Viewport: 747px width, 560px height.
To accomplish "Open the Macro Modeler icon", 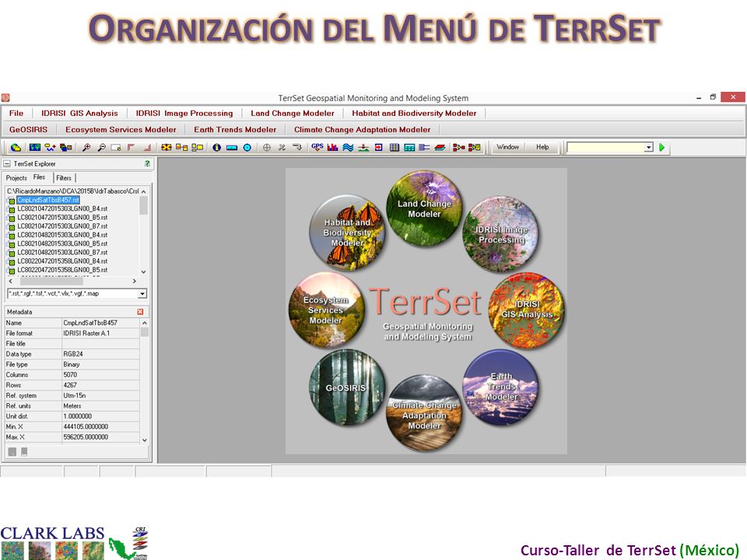I will (x=459, y=148).
